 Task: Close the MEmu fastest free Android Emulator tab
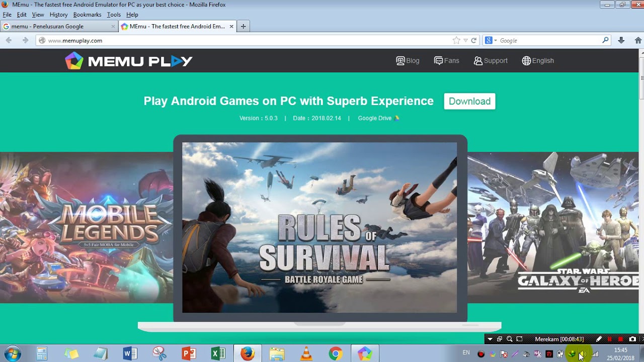point(231,26)
